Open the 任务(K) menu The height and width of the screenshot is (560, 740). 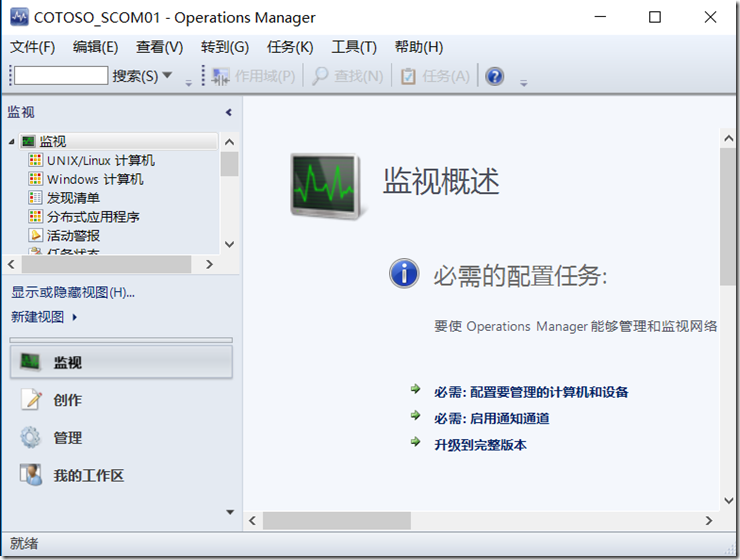coord(290,47)
